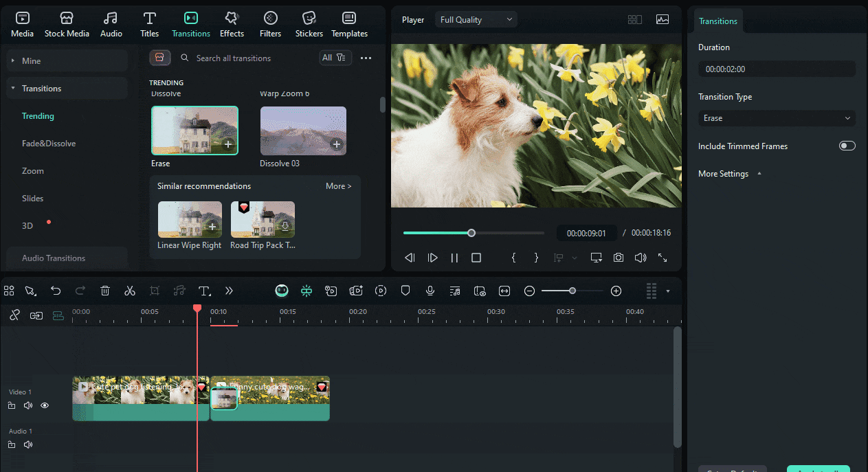Screen dimensions: 868x472
Task: Open the three-dot more options menu
Action: [366, 58]
